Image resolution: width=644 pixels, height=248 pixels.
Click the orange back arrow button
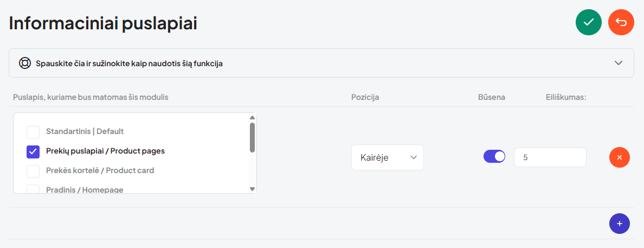[x=621, y=22]
